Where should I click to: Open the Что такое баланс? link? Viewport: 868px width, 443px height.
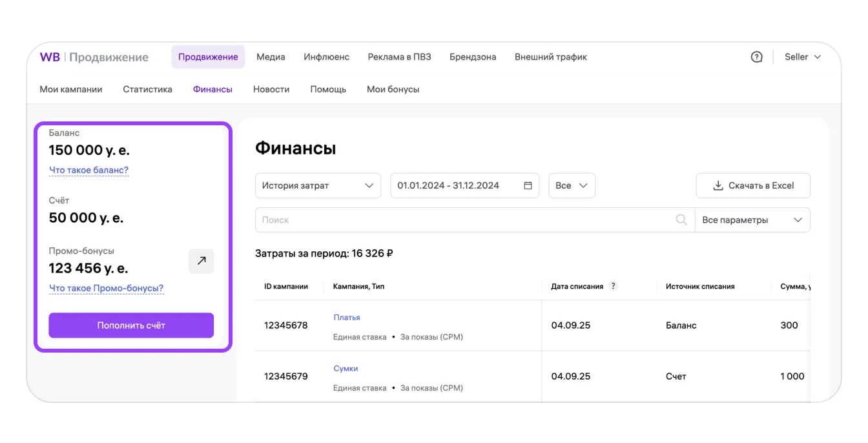[88, 170]
